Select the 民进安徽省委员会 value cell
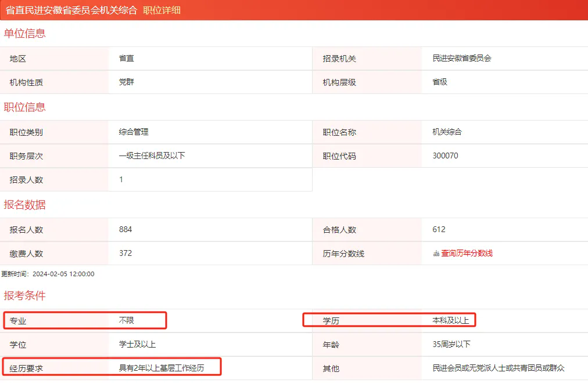 point(462,59)
